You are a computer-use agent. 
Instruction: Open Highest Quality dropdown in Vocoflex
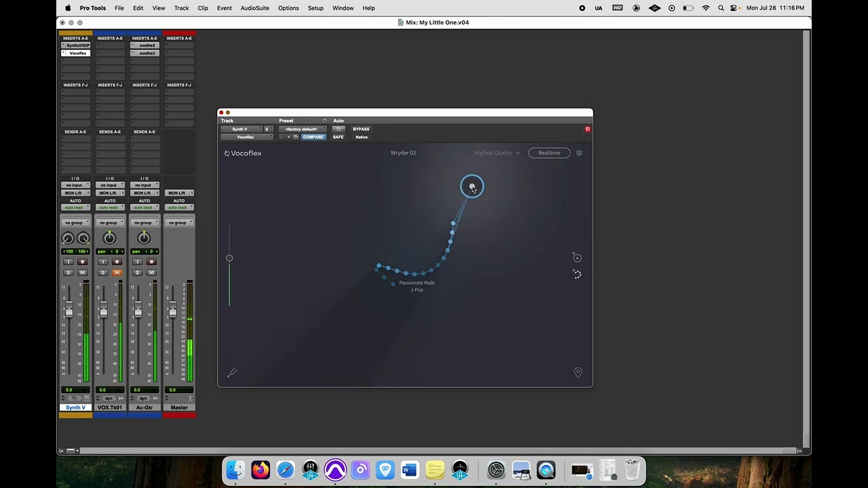coord(497,153)
